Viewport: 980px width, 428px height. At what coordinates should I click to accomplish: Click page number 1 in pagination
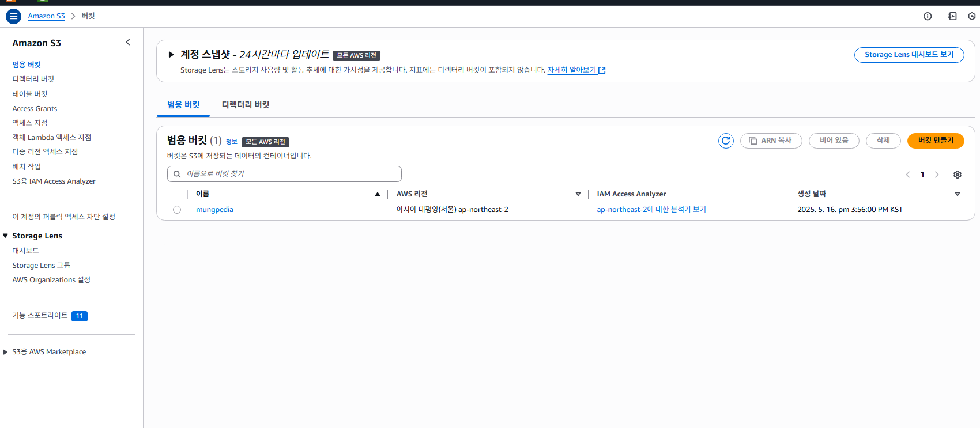922,175
